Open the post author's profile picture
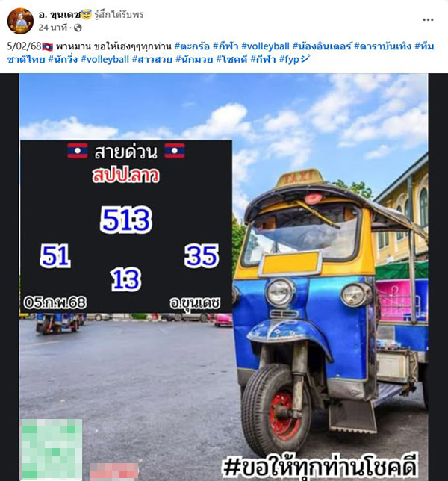 point(20,21)
